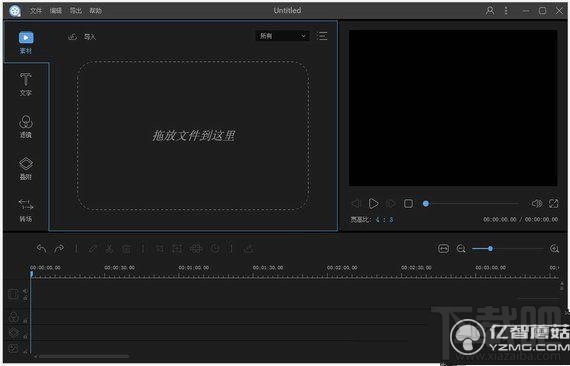
Task: Redo the last timeline action
Action: pos(59,249)
